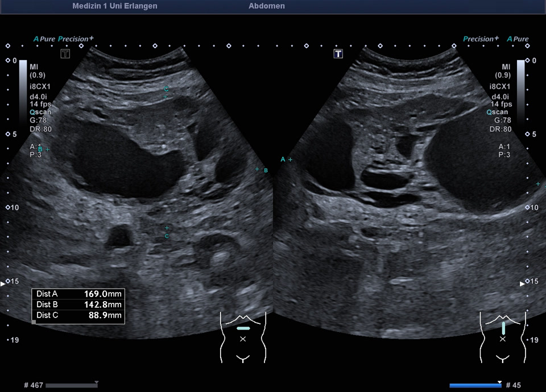Click the gray cine bar at #467
This screenshot has height=392, width=546.
72,385
